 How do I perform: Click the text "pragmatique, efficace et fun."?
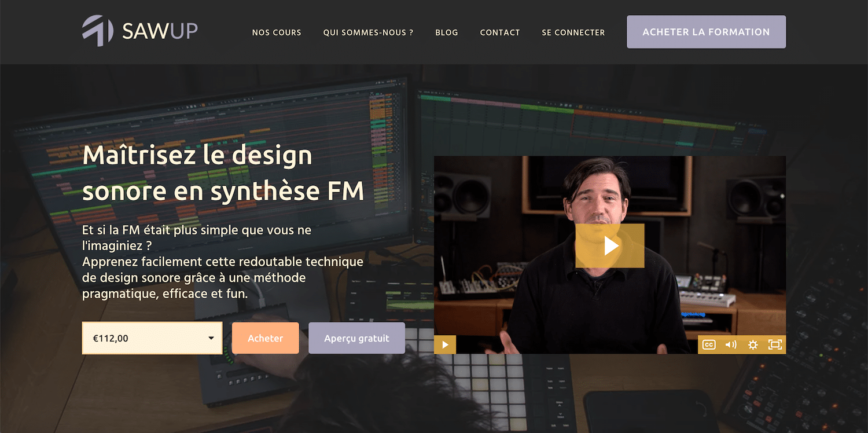click(165, 293)
